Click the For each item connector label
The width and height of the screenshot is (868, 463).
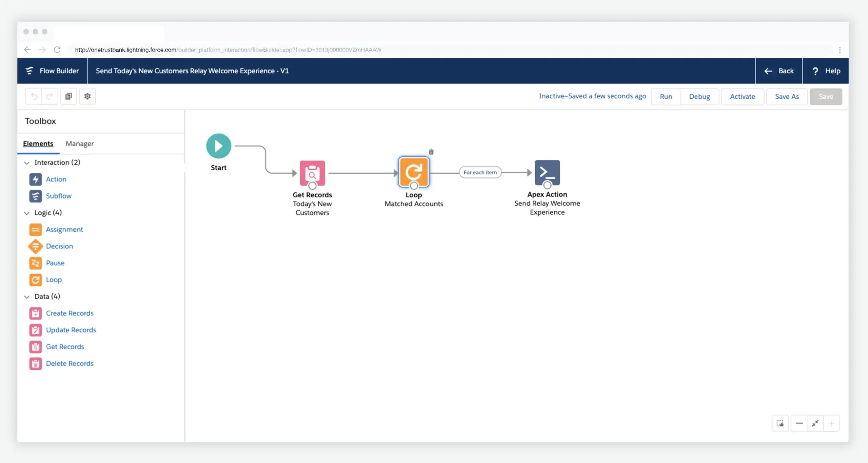click(x=480, y=172)
